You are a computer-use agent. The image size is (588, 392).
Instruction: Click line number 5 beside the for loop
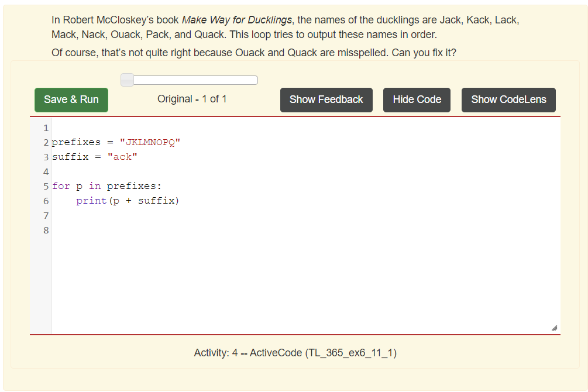coord(45,186)
